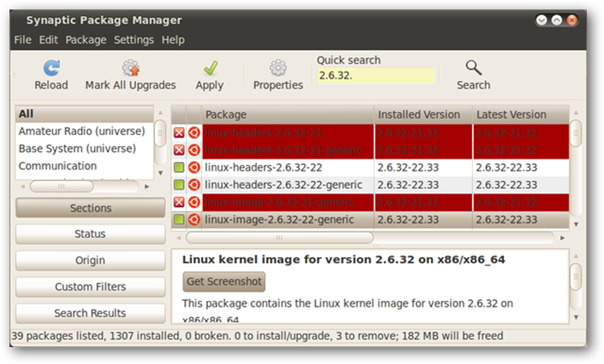
Task: Click Ubuntu logo icon for linux-headers-2.6.32-22-generic
Action: click(x=194, y=185)
